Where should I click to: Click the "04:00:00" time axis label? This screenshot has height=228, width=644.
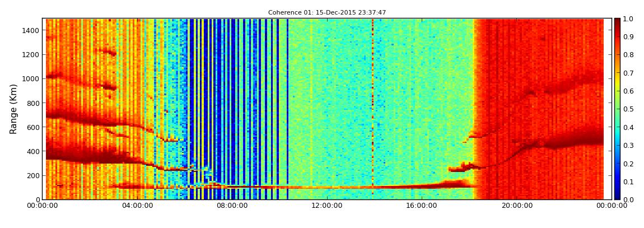(137, 206)
